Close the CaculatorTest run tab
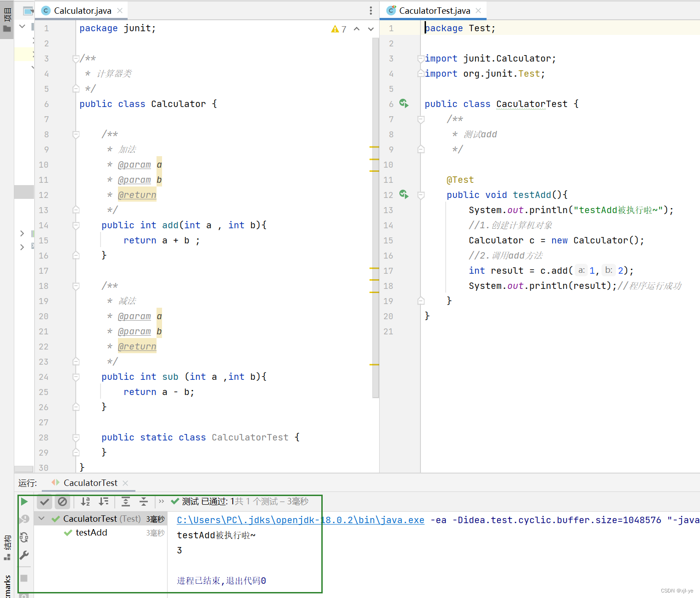The image size is (700, 598). [x=125, y=483]
